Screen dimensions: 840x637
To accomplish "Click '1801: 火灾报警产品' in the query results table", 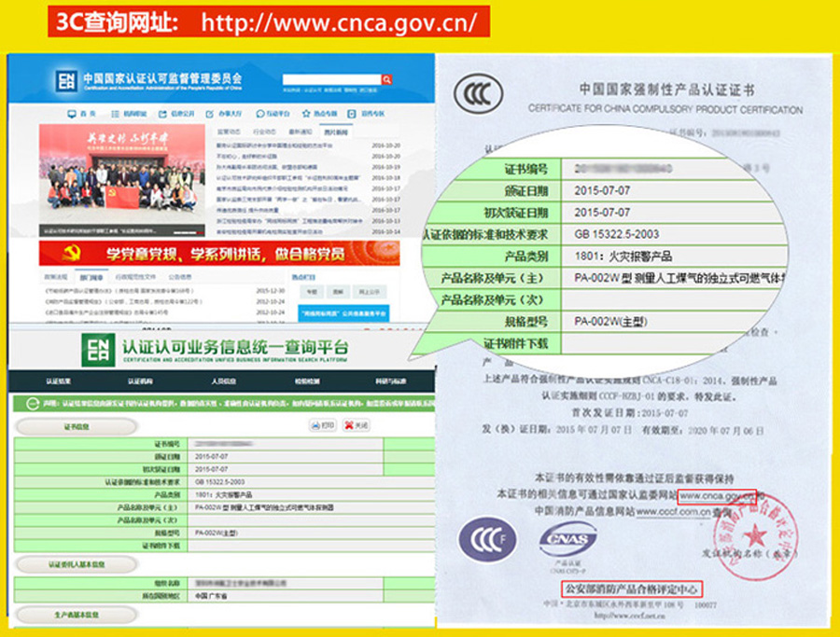I will pos(223,495).
